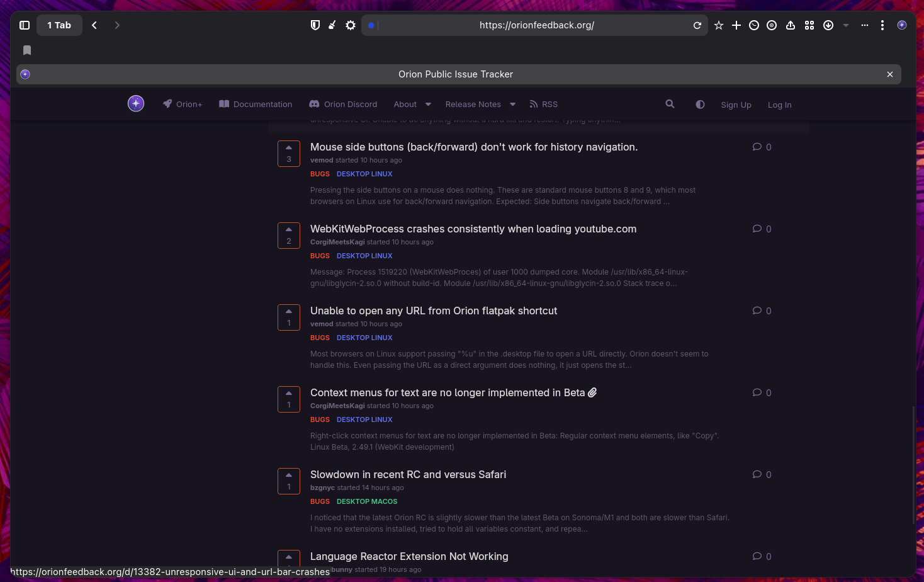Go back with the back arrow

click(x=94, y=25)
